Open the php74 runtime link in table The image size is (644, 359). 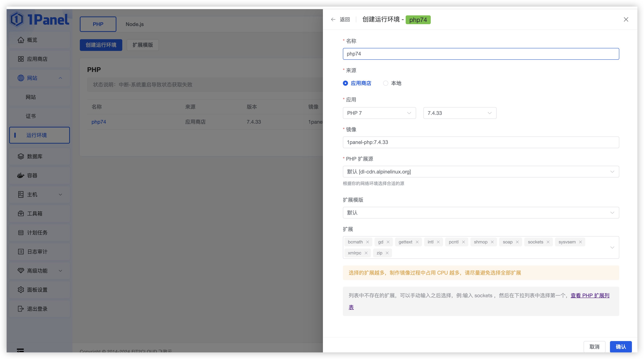[x=99, y=122]
